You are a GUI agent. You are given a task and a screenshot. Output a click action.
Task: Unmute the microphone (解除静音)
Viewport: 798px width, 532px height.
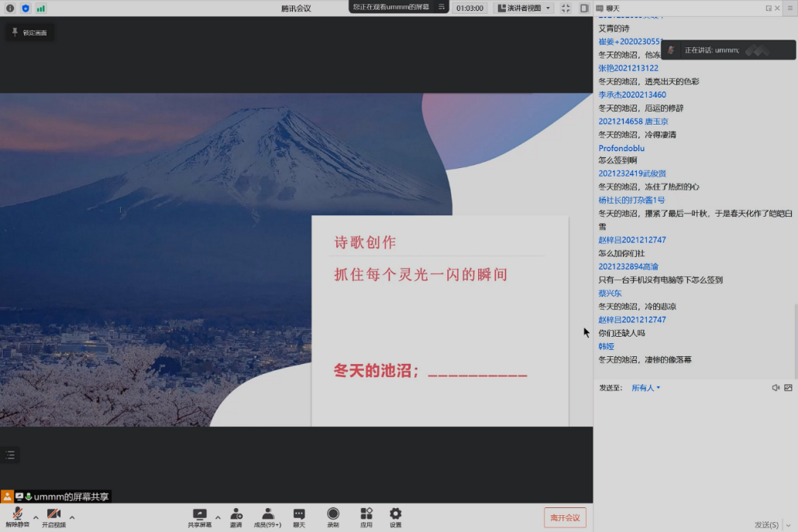point(17,517)
